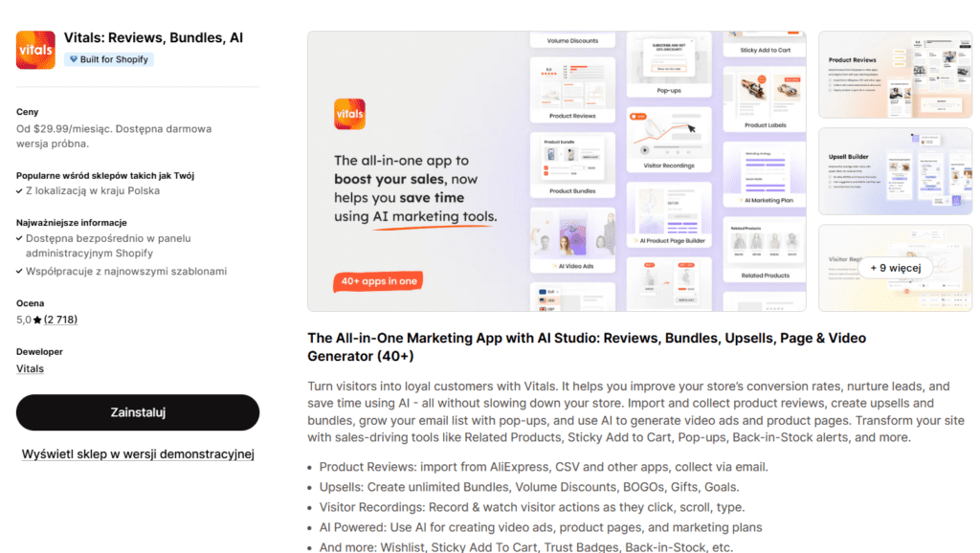The image size is (980, 553).
Task: Open Wyświetl sklep w wersji demonstracyjnej link
Action: point(138,454)
